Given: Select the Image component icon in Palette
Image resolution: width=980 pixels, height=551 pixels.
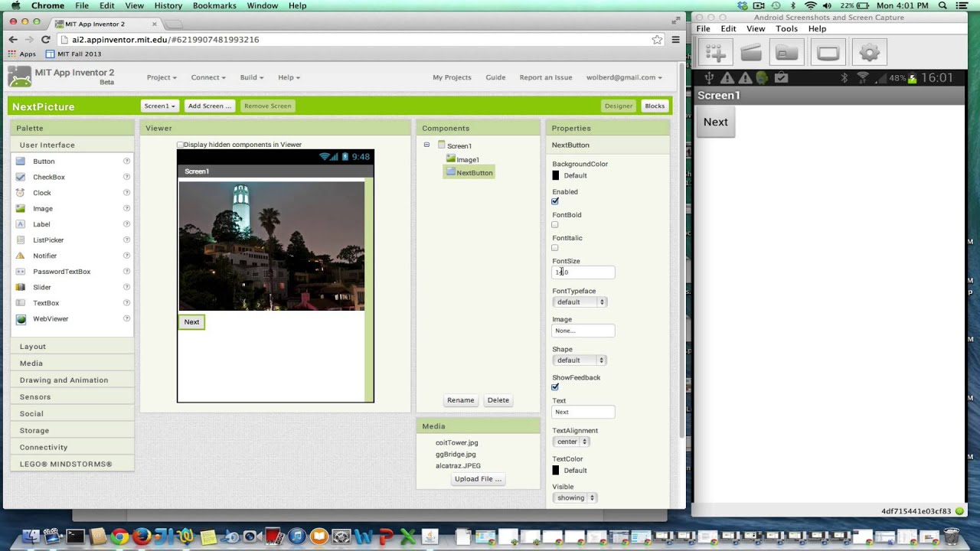Looking at the screenshot, I should point(21,208).
